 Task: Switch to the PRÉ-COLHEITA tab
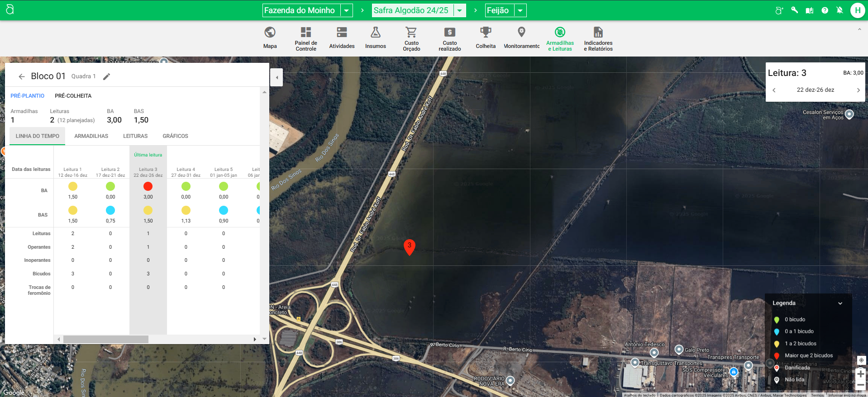[73, 96]
